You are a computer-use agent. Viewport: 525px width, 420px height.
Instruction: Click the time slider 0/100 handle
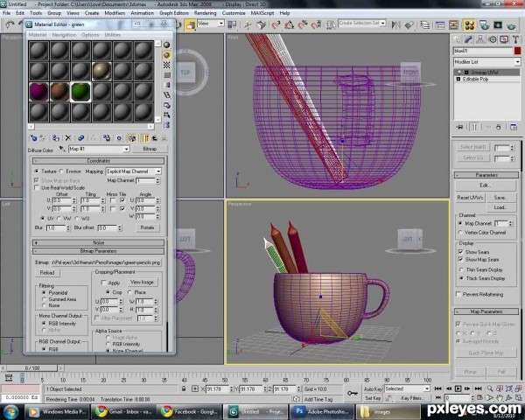pos(31,368)
